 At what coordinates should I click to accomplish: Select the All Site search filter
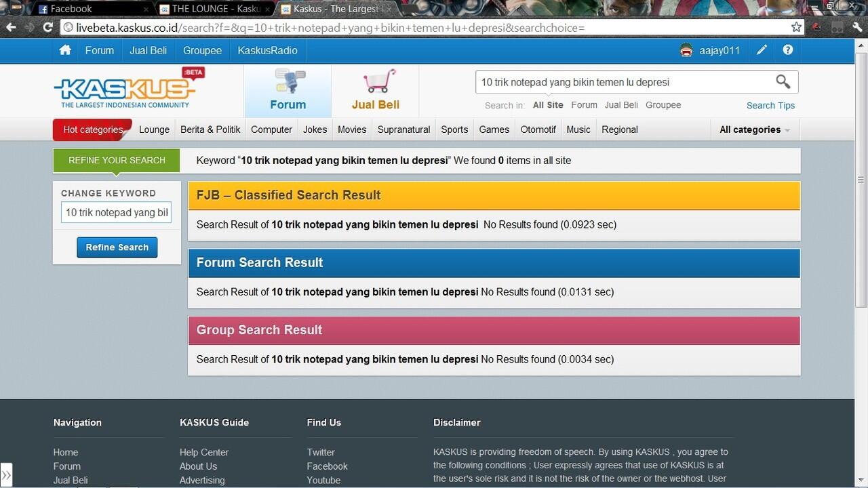pyautogui.click(x=548, y=105)
